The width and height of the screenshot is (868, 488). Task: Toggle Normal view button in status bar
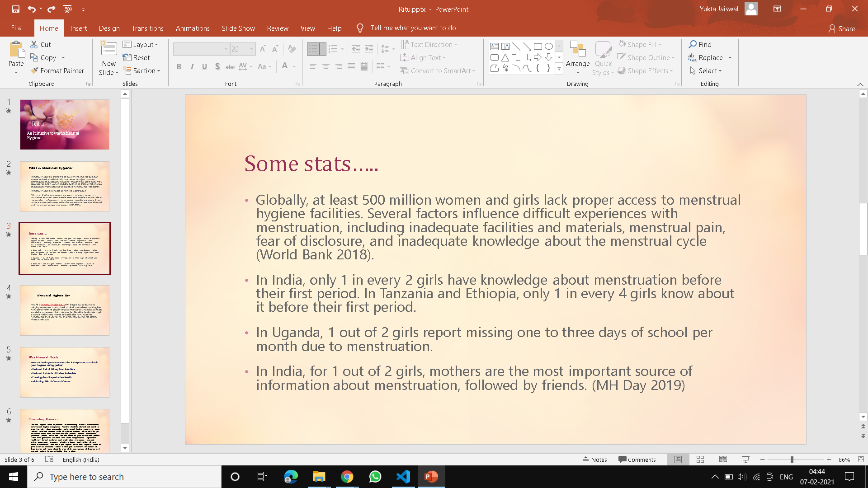click(678, 460)
